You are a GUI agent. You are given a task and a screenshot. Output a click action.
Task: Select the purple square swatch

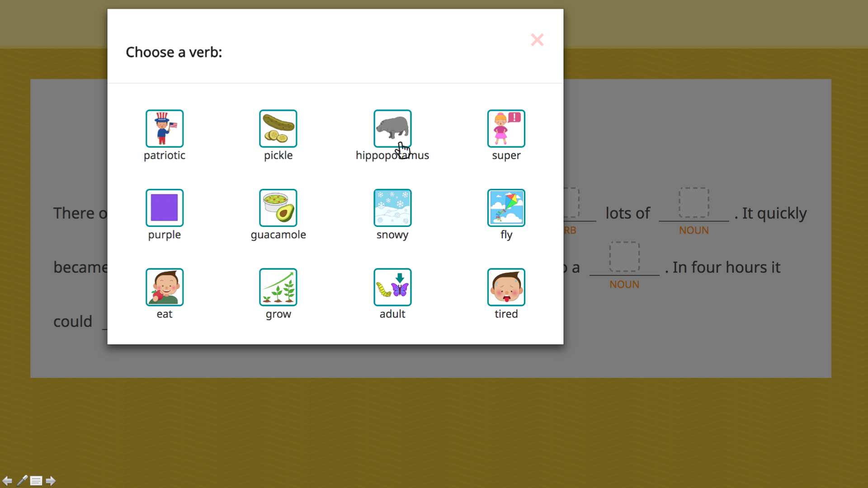tap(164, 208)
